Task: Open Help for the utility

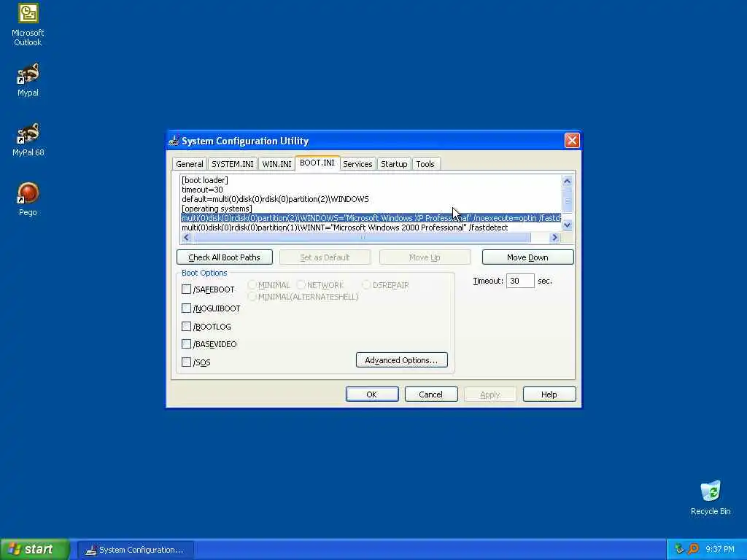Action: pyautogui.click(x=549, y=394)
